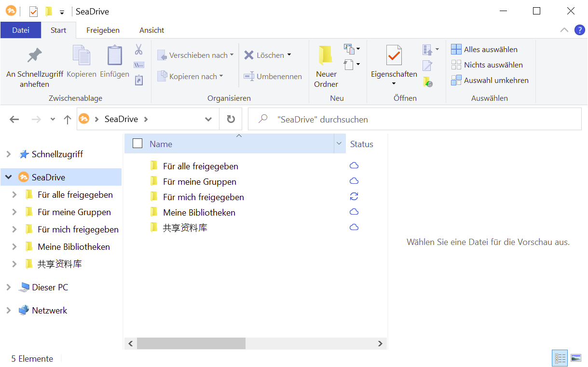The image size is (588, 367).
Task: Open the address bar history dropdown
Action: tap(208, 119)
